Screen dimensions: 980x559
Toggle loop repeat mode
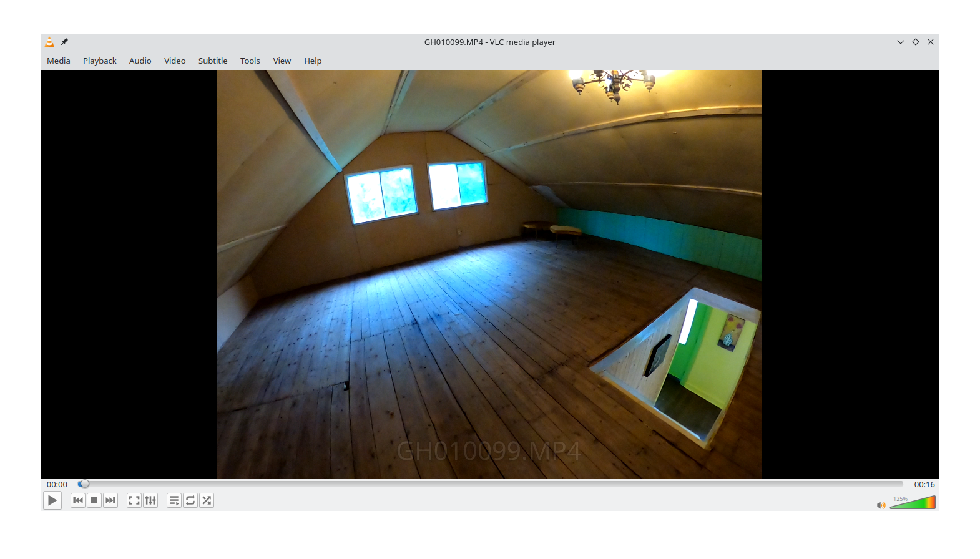(x=190, y=500)
